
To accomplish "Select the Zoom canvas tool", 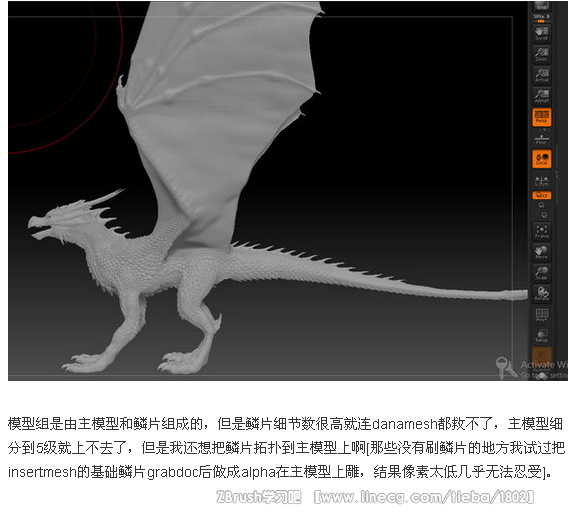I will [541, 54].
